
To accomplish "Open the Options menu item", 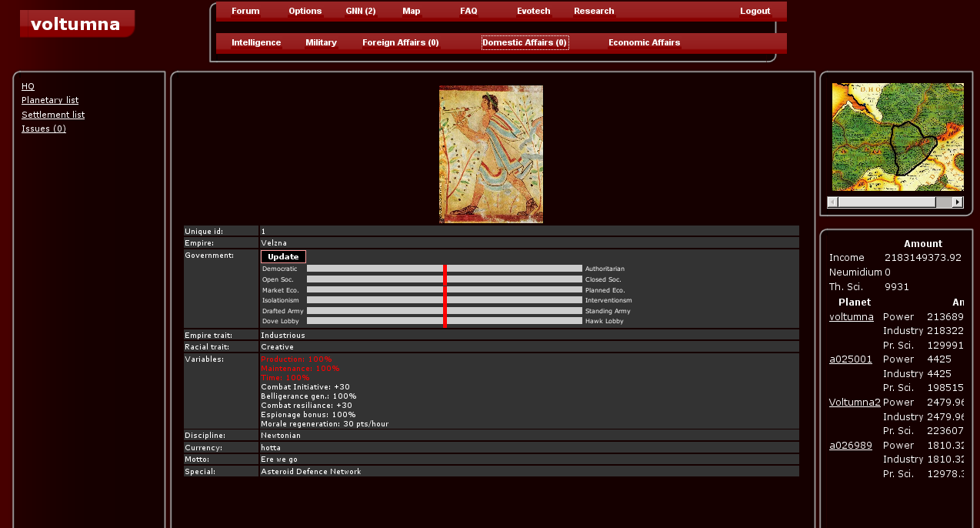I will (x=305, y=11).
